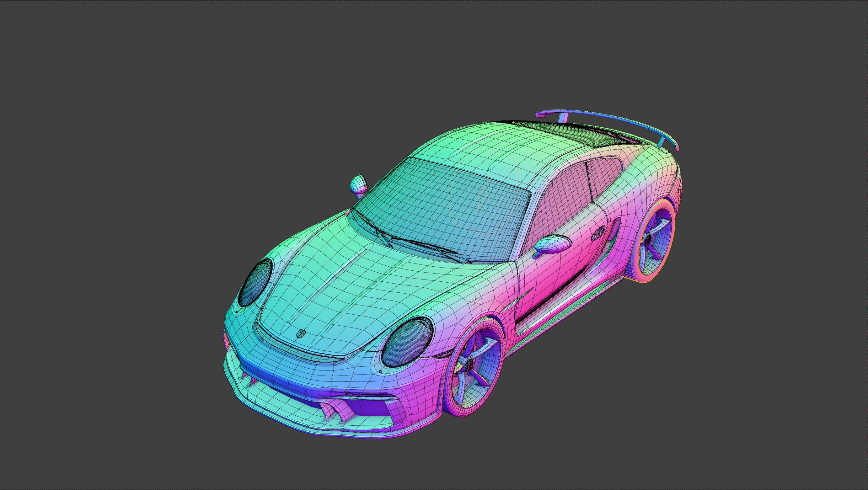
Task: Select the Porsche crest emblem on the hood
Action: point(301,333)
